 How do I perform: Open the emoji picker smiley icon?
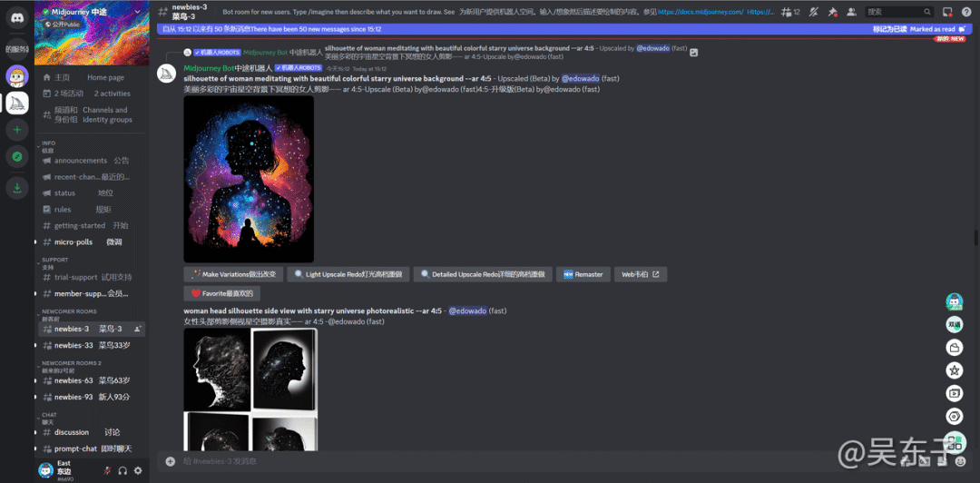961,462
